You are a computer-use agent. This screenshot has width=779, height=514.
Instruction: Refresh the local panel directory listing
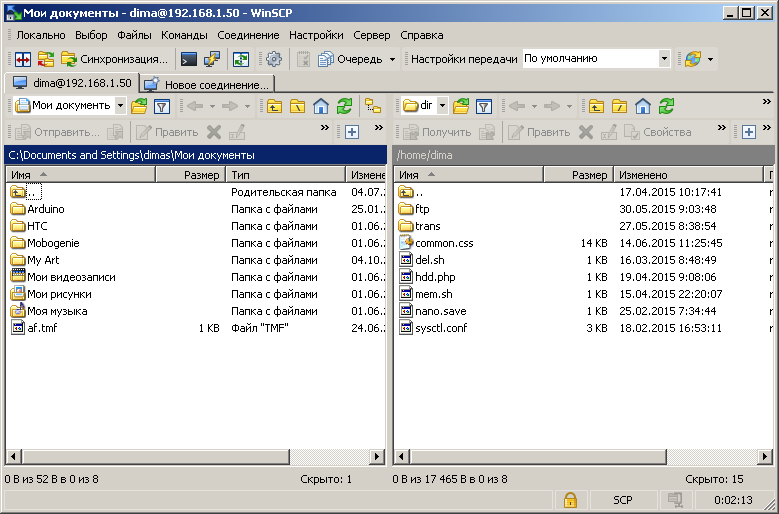(345, 106)
